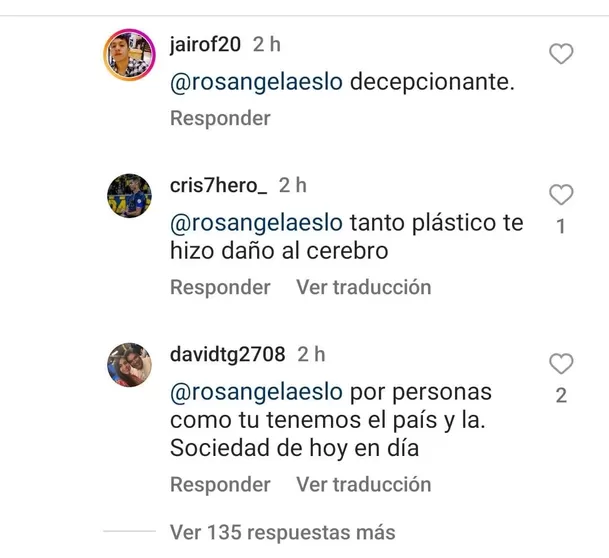Like cris7hero_'s comment with the heart

(x=561, y=195)
